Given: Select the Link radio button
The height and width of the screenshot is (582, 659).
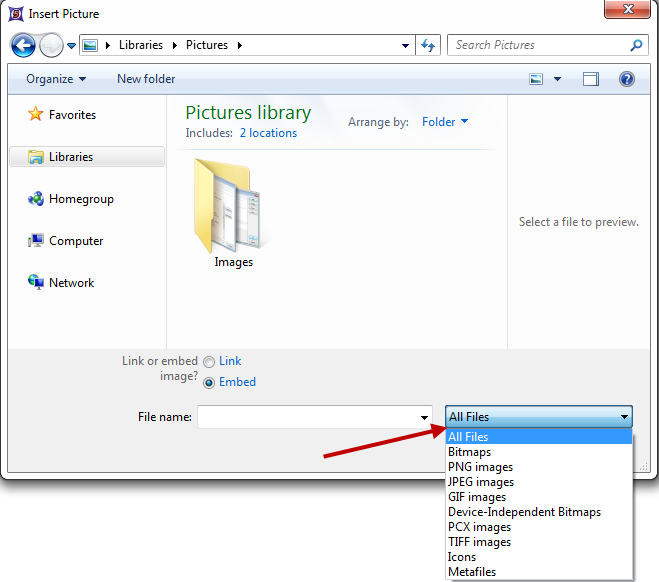Looking at the screenshot, I should [x=209, y=362].
